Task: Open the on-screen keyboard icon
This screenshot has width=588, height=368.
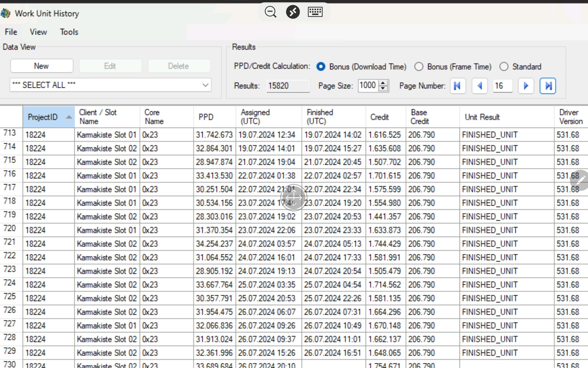Action: tap(315, 12)
